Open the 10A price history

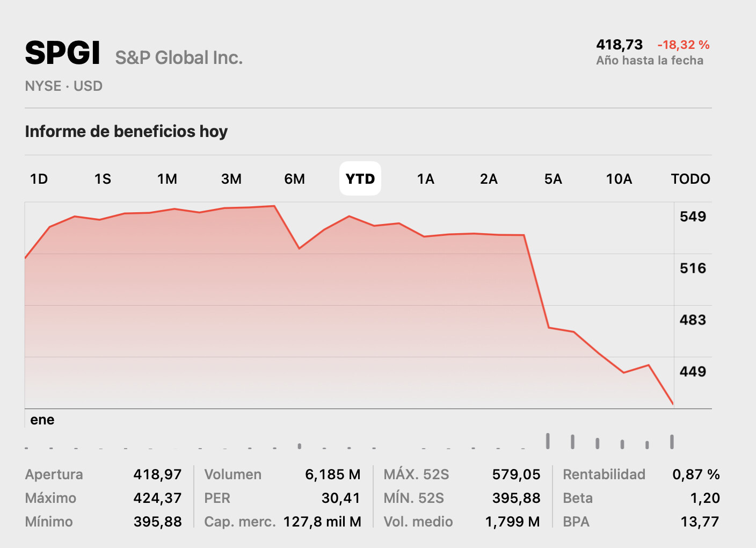click(619, 179)
